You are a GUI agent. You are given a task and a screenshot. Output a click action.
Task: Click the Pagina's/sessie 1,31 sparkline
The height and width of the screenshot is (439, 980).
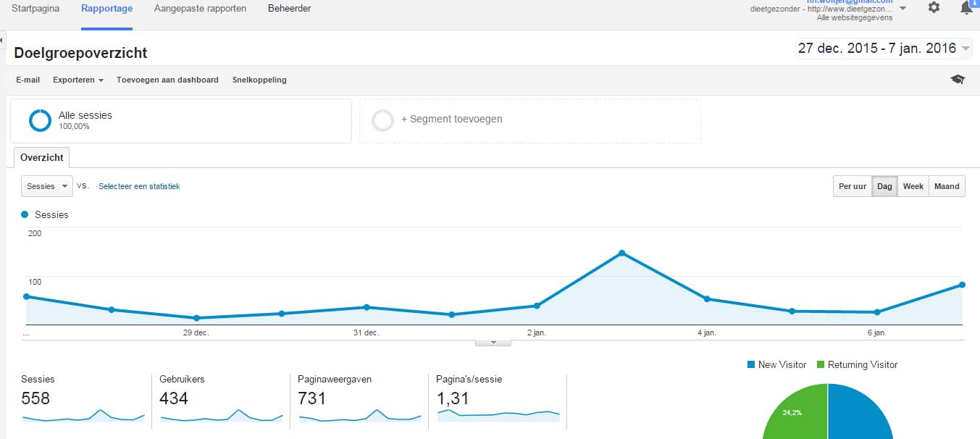point(498,414)
